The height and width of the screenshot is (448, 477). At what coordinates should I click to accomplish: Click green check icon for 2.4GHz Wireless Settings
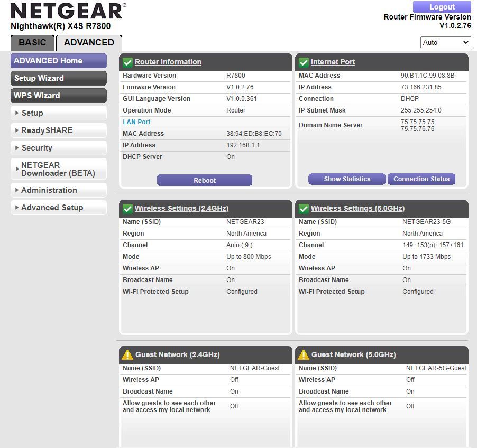[127, 209]
